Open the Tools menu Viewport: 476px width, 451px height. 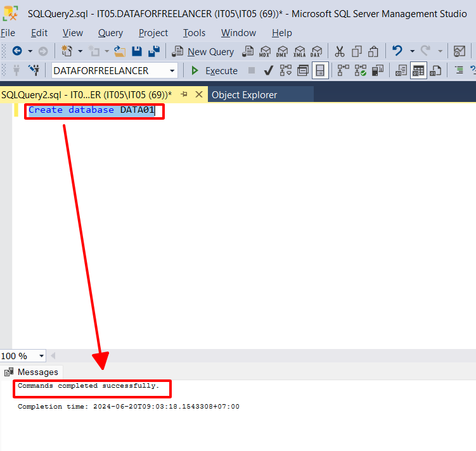194,33
